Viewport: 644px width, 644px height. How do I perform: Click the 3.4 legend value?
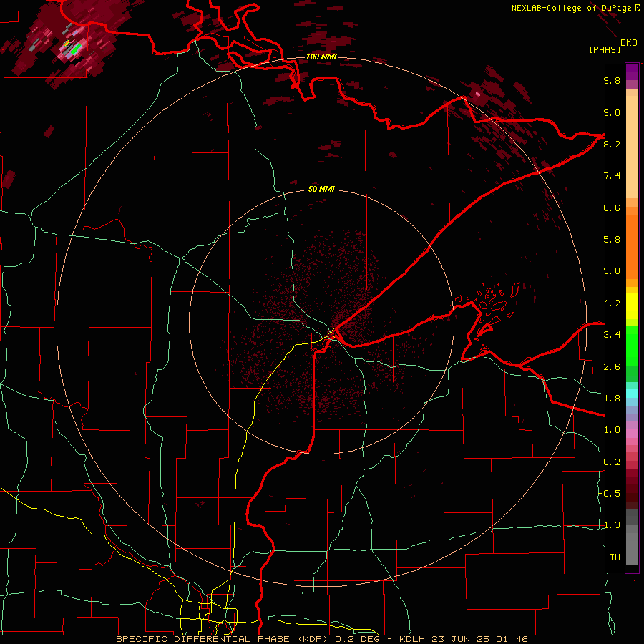pos(612,335)
